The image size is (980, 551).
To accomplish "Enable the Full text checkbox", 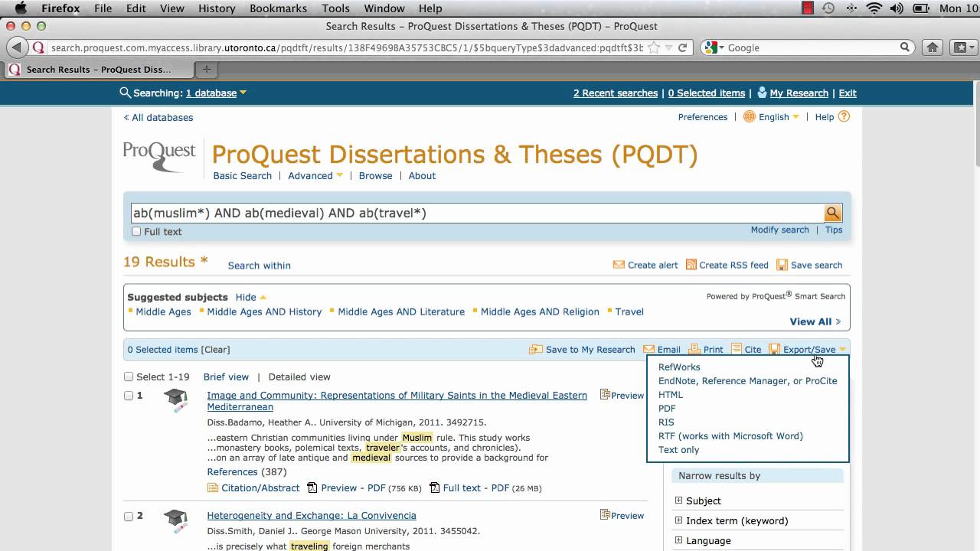I will pos(136,231).
